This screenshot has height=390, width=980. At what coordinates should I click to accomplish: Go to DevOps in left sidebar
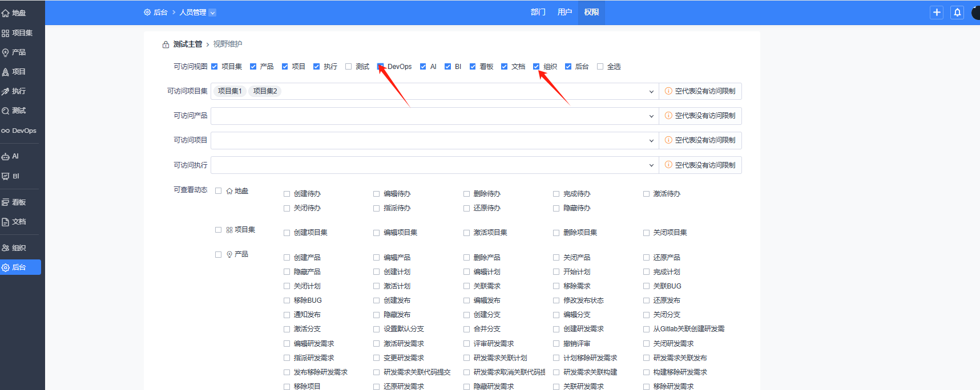18,131
